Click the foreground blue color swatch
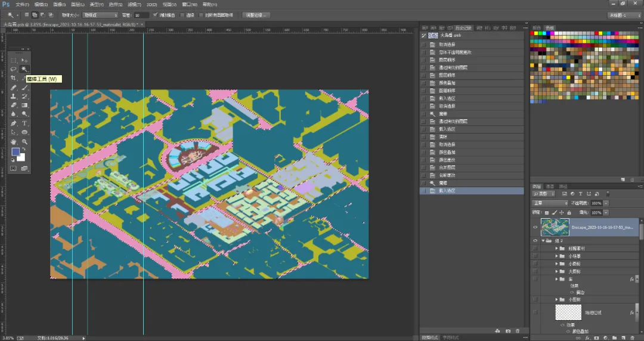644x341 pixels. click(x=16, y=152)
